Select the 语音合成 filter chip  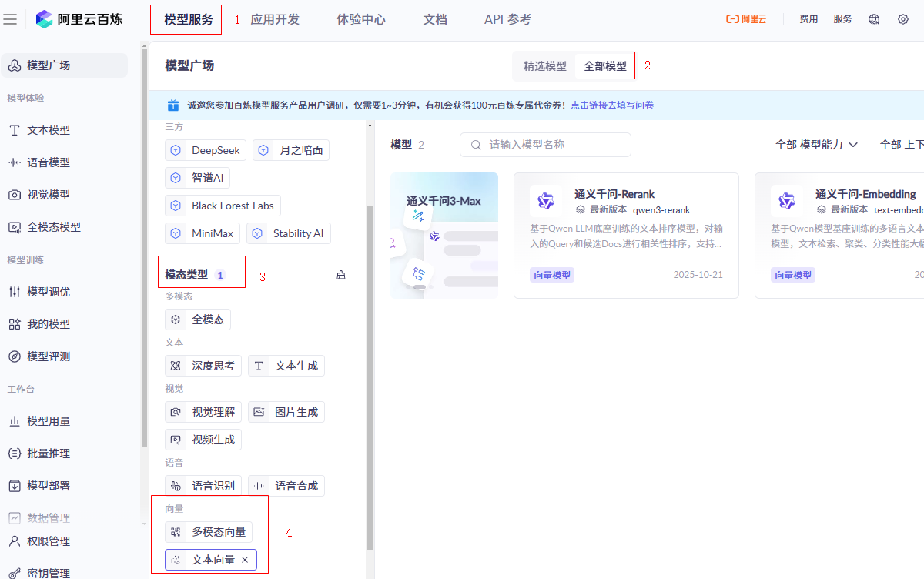pos(286,486)
